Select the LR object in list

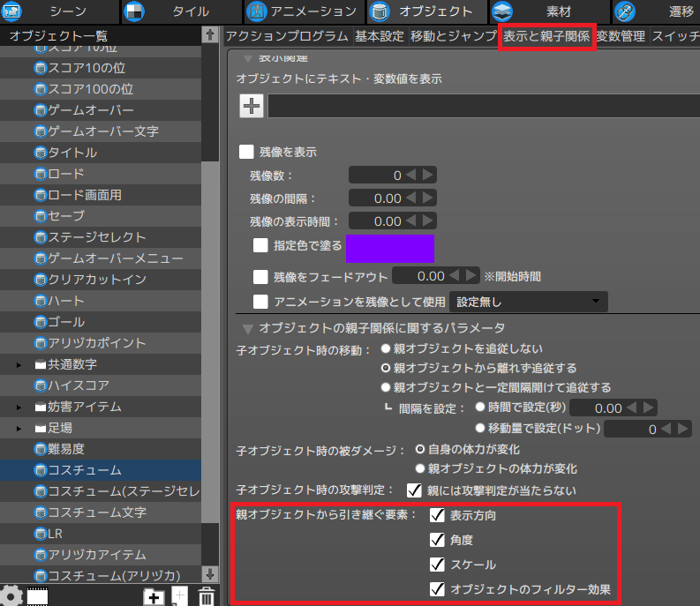coord(101,534)
